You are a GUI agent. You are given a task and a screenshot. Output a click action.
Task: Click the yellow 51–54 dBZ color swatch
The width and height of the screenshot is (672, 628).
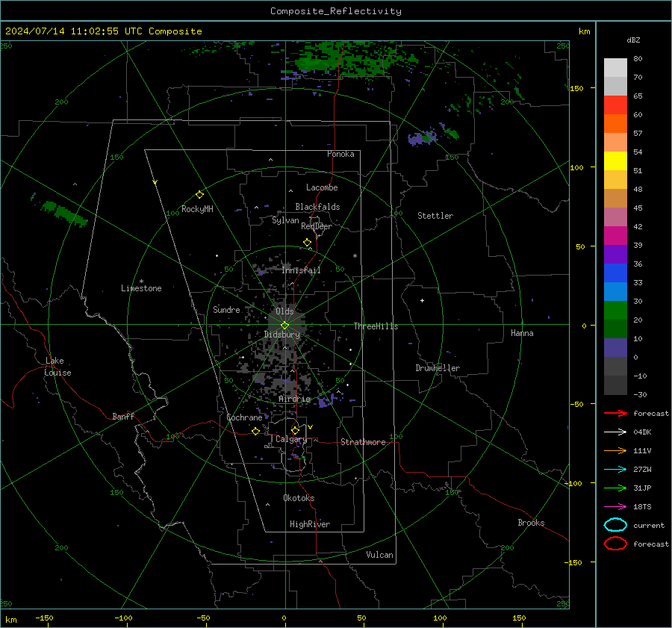tap(615, 161)
